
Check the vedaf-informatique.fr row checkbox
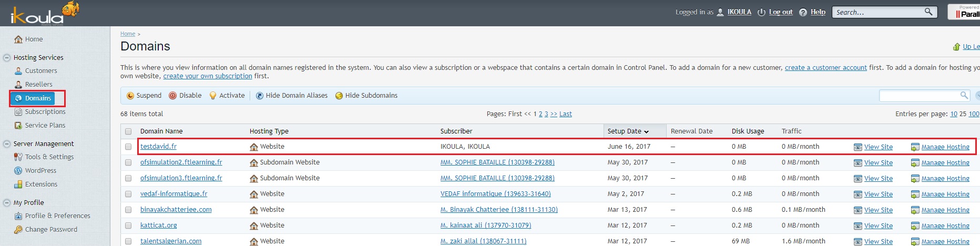pyautogui.click(x=128, y=194)
